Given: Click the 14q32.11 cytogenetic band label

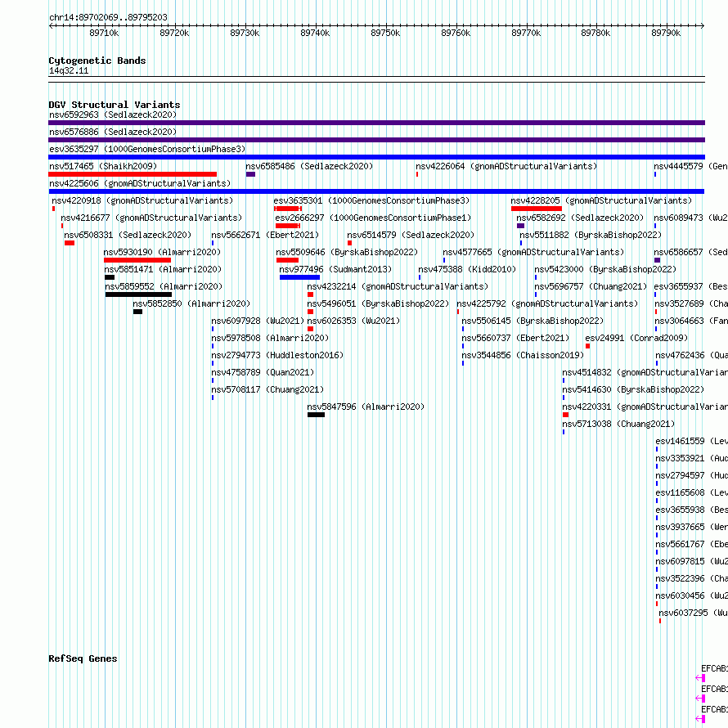Looking at the screenshot, I should pyautogui.click(x=69, y=70).
